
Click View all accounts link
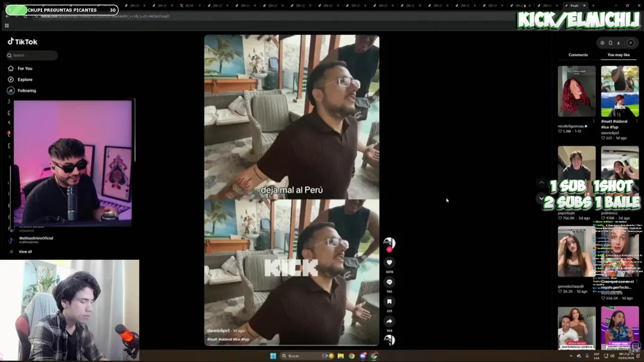pos(25,251)
